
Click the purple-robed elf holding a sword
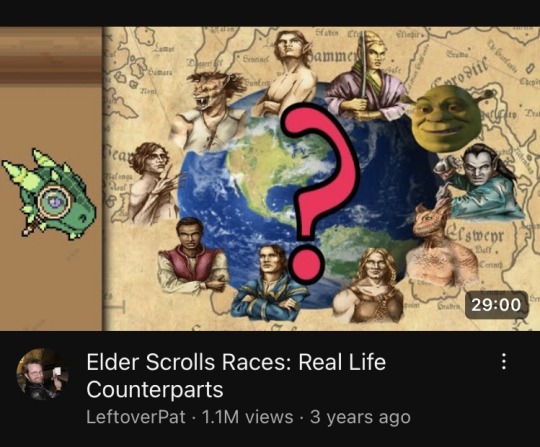coord(367,76)
